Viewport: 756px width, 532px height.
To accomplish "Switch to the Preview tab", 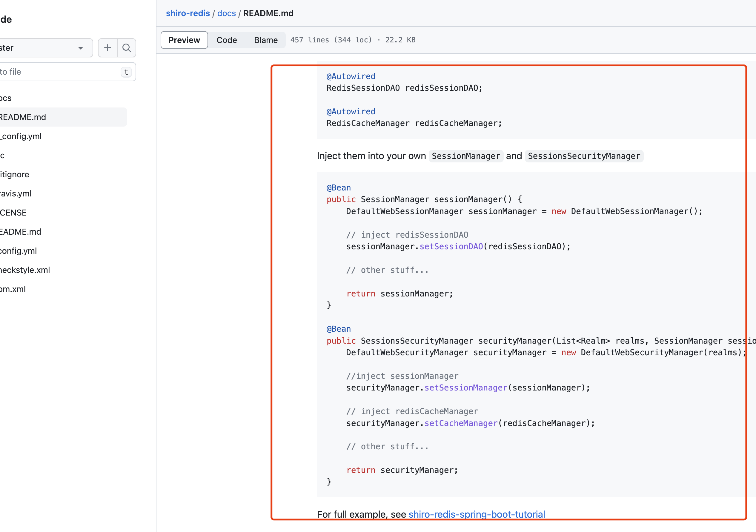I will 184,40.
